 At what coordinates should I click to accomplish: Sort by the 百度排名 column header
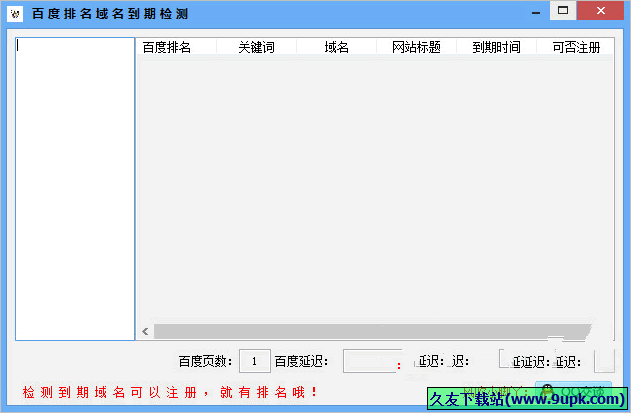[x=177, y=47]
